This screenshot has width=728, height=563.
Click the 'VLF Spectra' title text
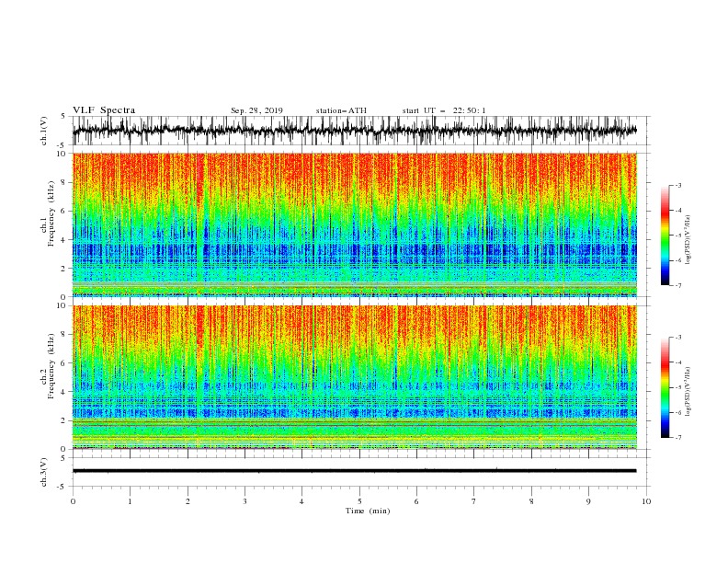coord(104,110)
